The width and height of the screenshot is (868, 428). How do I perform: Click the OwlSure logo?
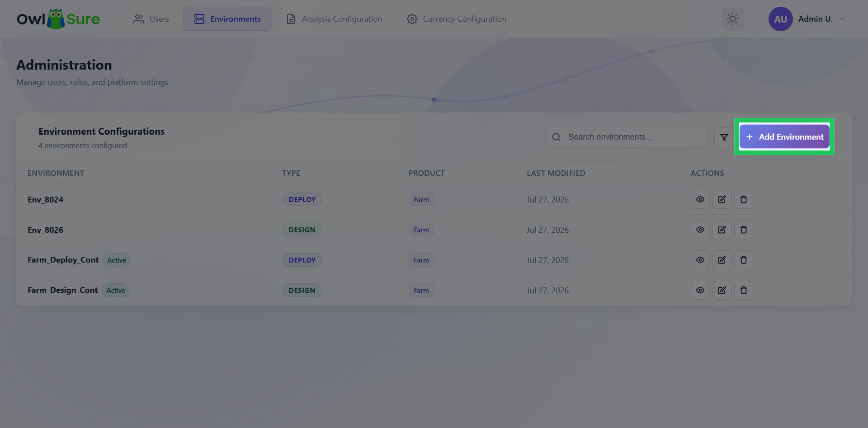click(x=58, y=19)
